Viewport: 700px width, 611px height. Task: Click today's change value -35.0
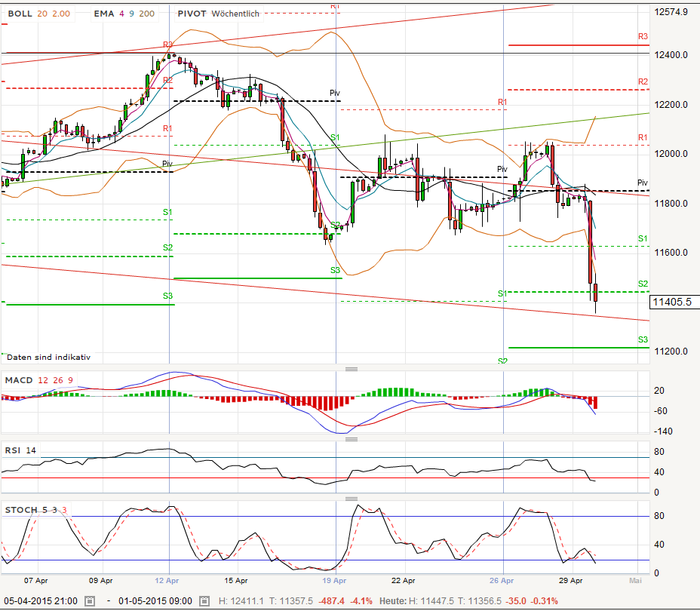point(516,601)
